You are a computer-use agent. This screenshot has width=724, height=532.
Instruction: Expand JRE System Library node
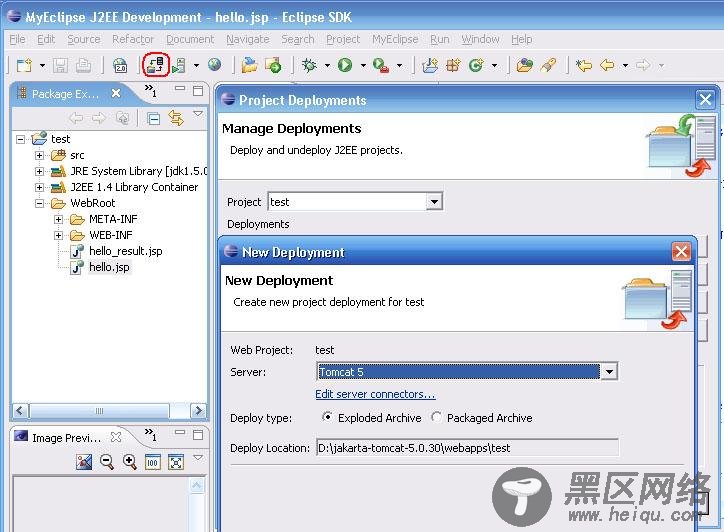coord(39,171)
